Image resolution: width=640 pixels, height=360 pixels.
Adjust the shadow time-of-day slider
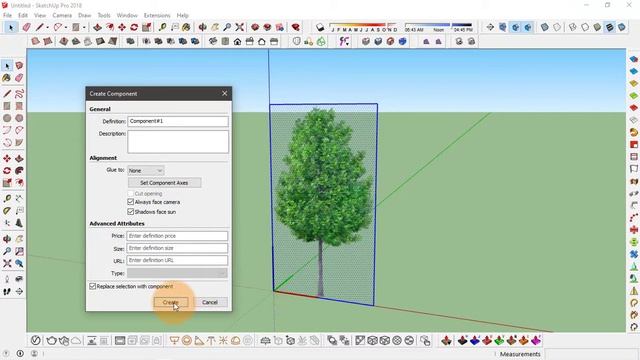point(438,25)
